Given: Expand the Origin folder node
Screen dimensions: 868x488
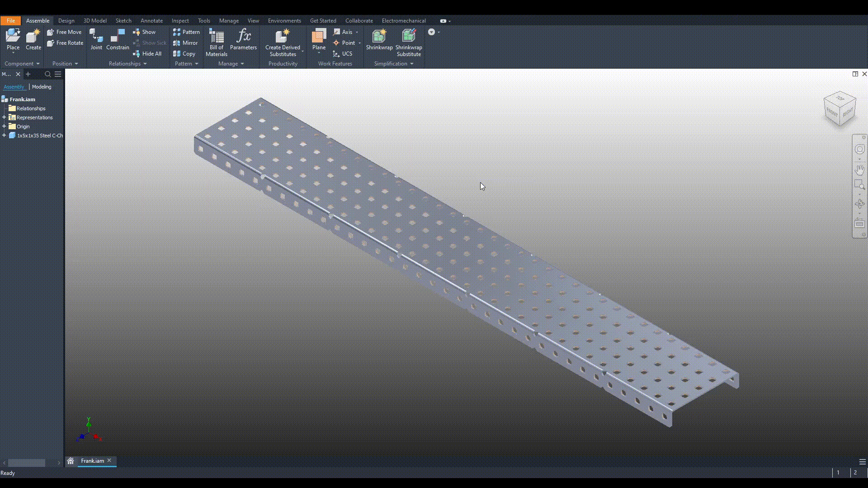Looking at the screenshot, I should pyautogui.click(x=4, y=127).
